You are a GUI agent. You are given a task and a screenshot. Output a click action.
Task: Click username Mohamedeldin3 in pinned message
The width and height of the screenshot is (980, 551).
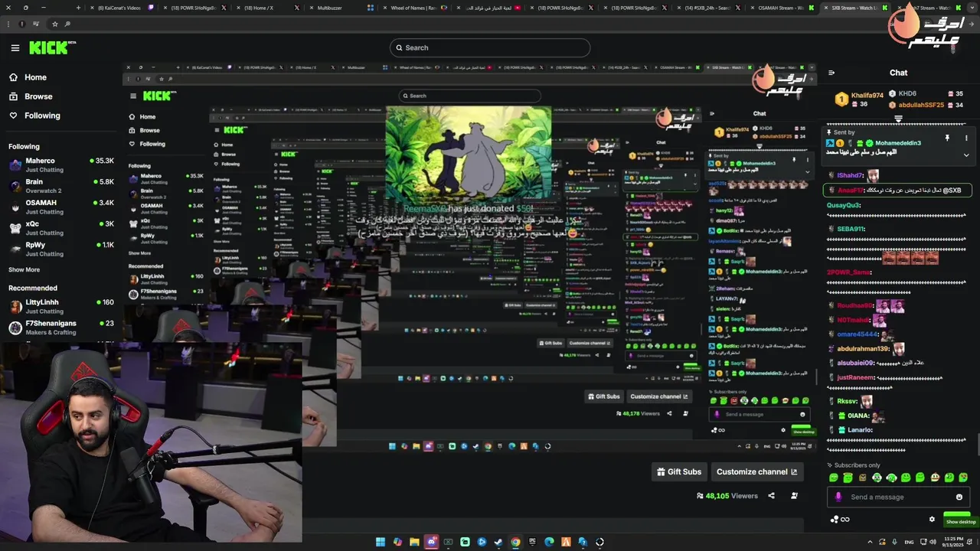[898, 143]
